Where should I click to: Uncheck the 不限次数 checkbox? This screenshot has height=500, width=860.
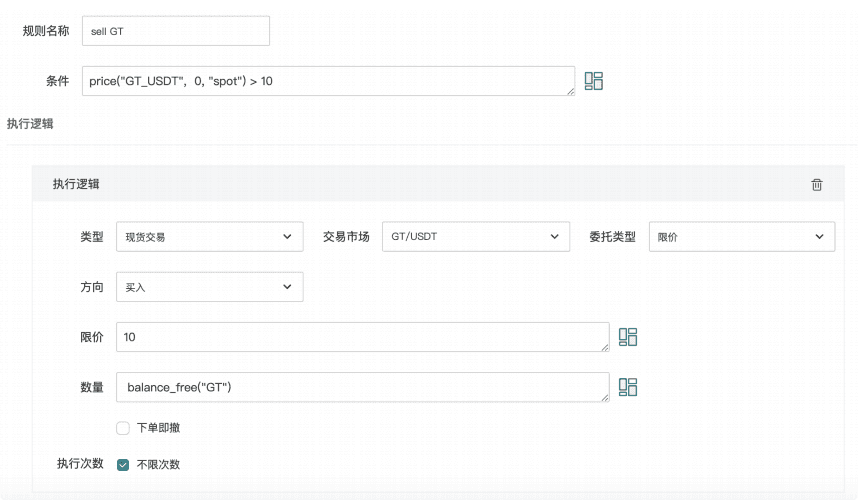pos(123,465)
